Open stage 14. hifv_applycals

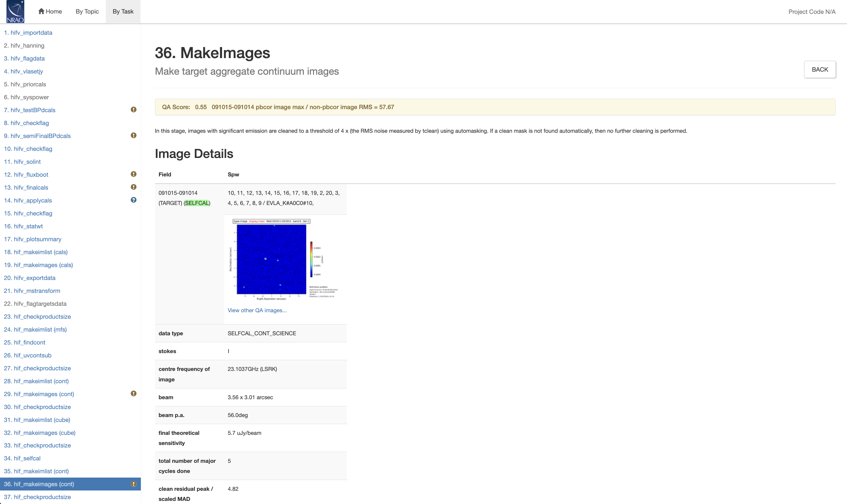tap(28, 200)
